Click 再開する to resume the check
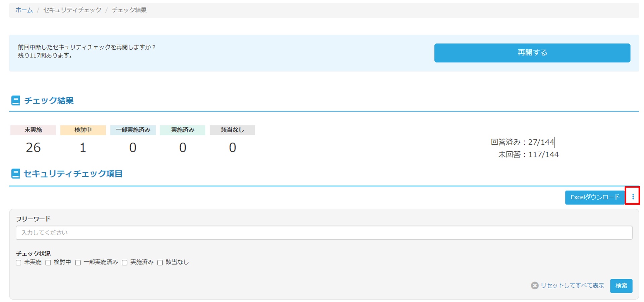Image resolution: width=644 pixels, height=302 pixels. tap(532, 53)
